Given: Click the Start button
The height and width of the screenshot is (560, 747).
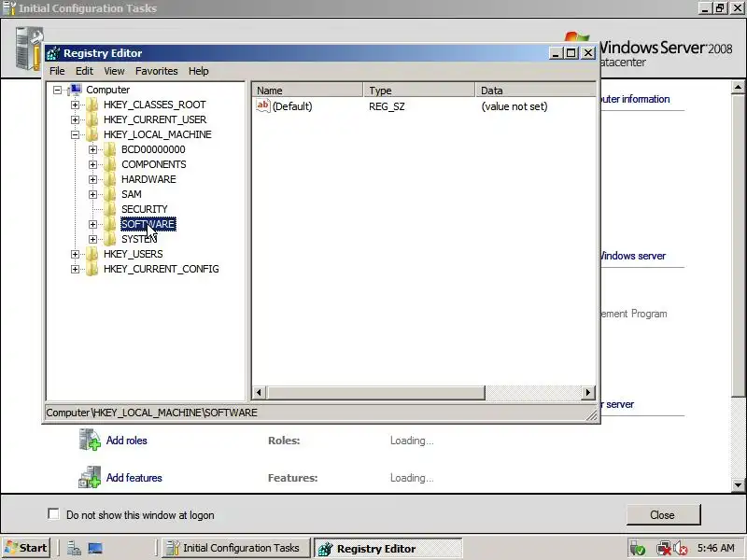Looking at the screenshot, I should tap(26, 548).
